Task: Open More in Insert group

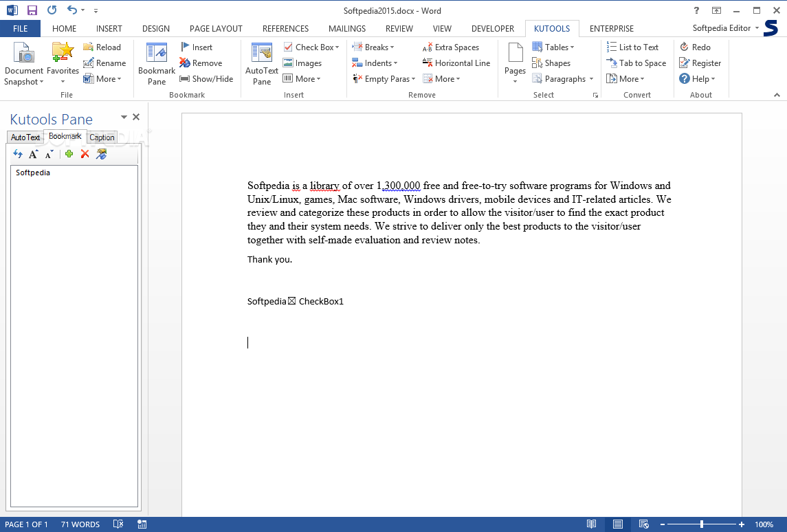Action: point(302,79)
